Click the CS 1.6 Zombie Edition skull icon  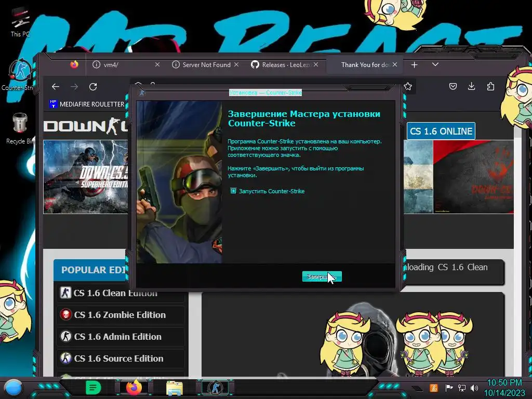pyautogui.click(x=65, y=314)
